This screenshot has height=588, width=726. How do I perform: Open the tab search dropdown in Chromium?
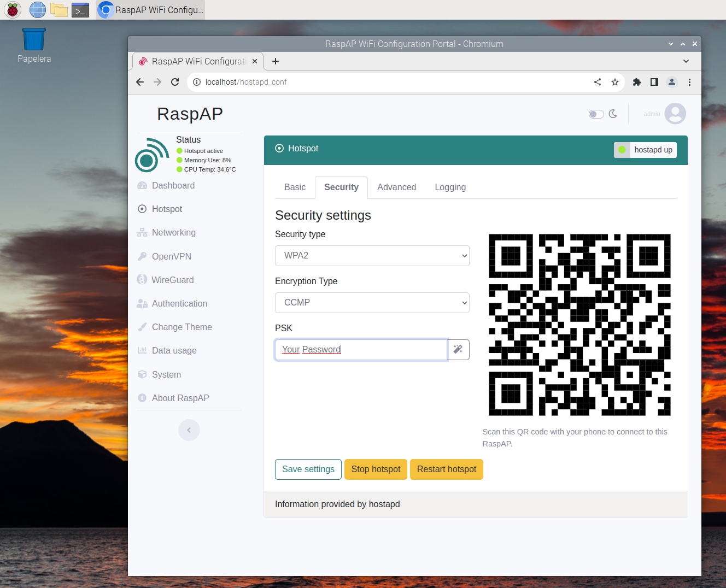pyautogui.click(x=686, y=61)
